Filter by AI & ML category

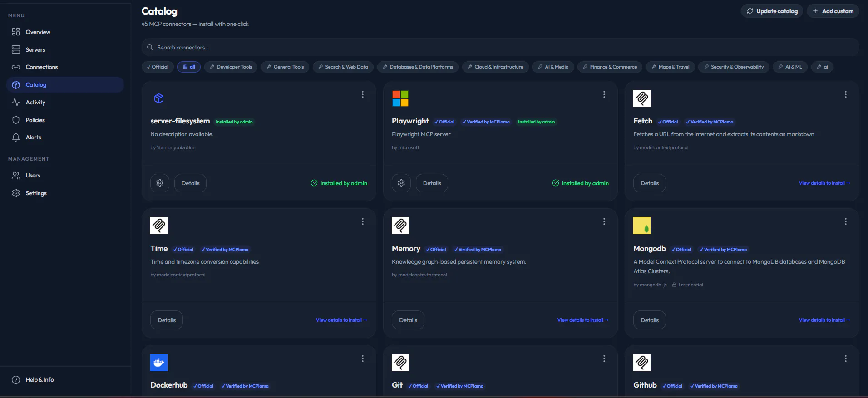tap(790, 67)
